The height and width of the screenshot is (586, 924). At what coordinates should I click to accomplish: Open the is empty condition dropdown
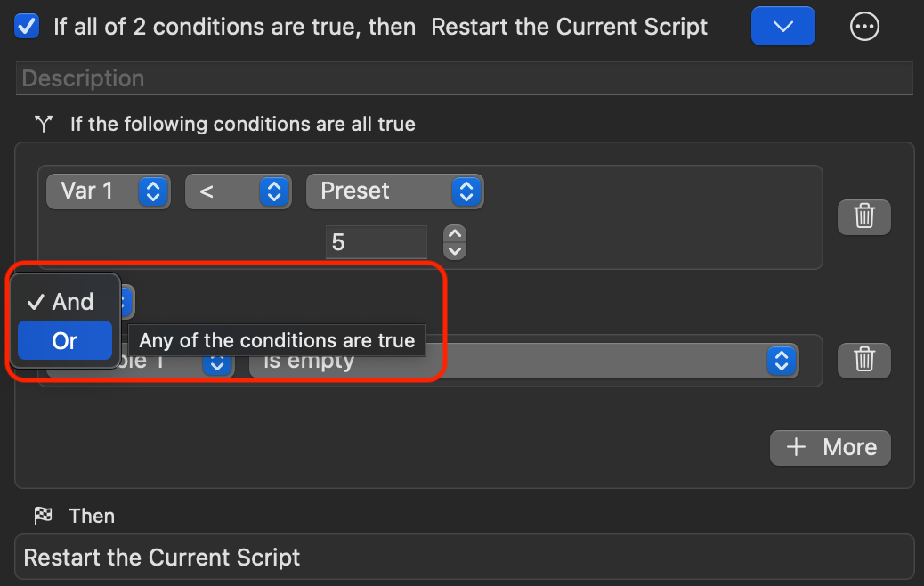[x=523, y=361]
